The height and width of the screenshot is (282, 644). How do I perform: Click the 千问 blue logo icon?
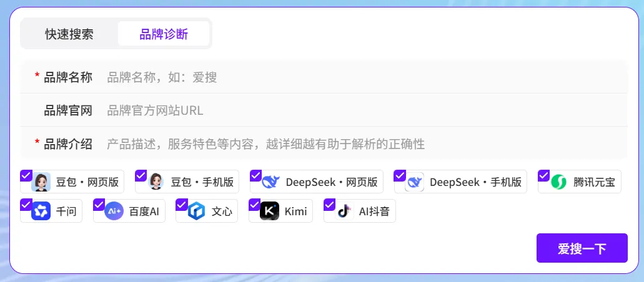(x=41, y=211)
